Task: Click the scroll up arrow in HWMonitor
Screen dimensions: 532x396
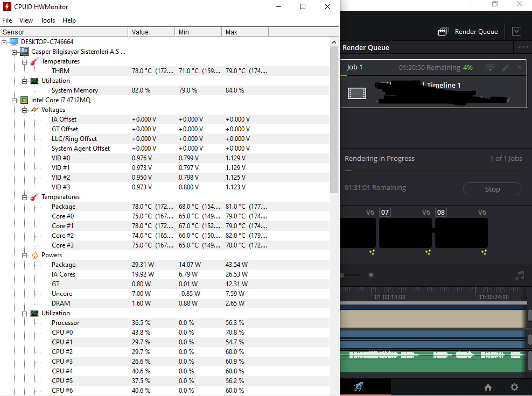Action: 334,42
